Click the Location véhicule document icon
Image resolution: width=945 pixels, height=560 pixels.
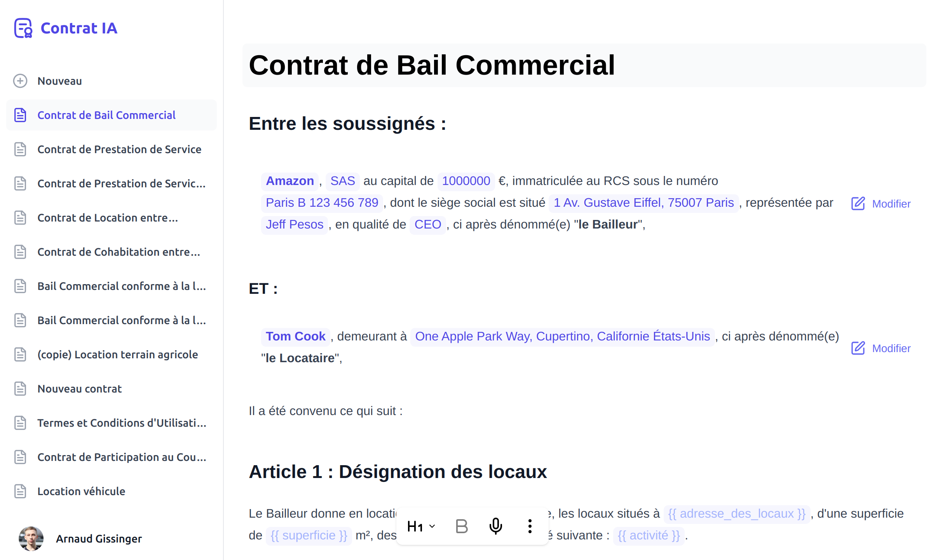click(x=21, y=491)
